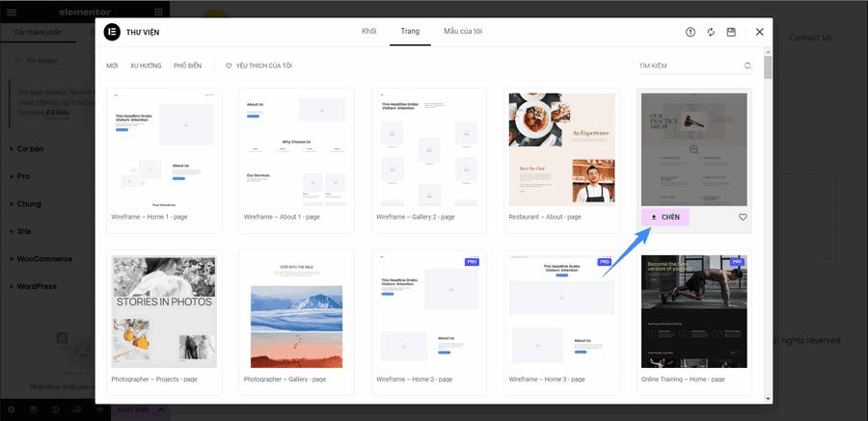The height and width of the screenshot is (421, 868).
Task: Click 'Online Training – Home - page' caption
Action: (x=683, y=380)
